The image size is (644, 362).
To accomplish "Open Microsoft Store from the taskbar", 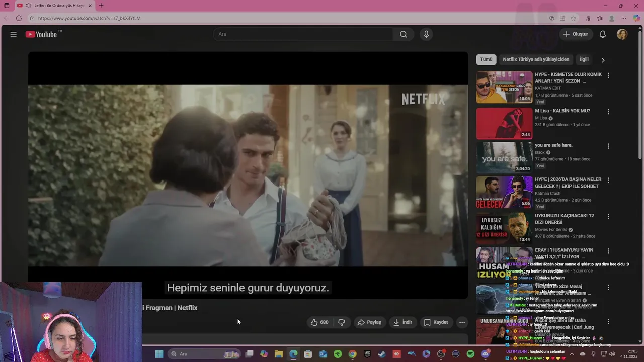I will [308, 354].
